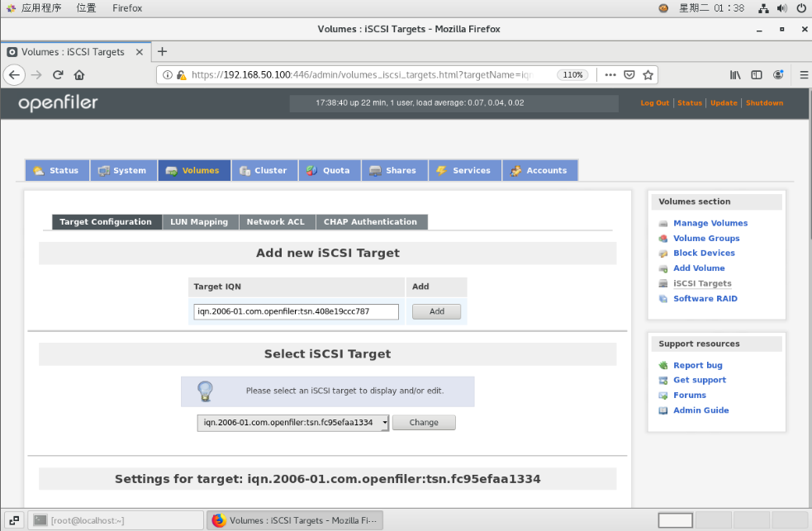Toggle the sidebar view icon

pyautogui.click(x=757, y=75)
